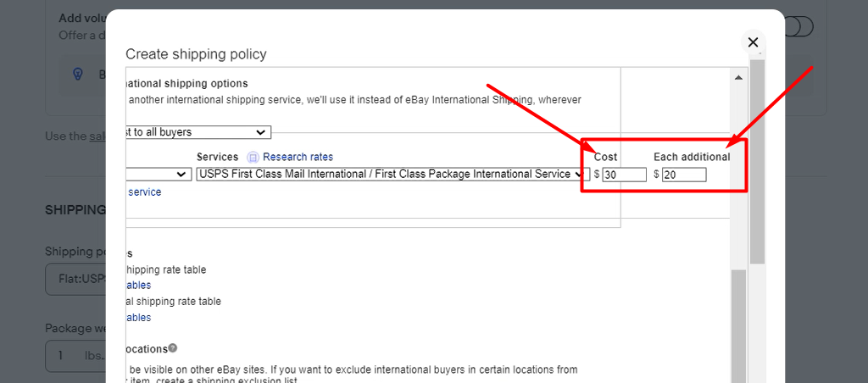
Task: Click the Research rates calculator icon
Action: point(253,158)
